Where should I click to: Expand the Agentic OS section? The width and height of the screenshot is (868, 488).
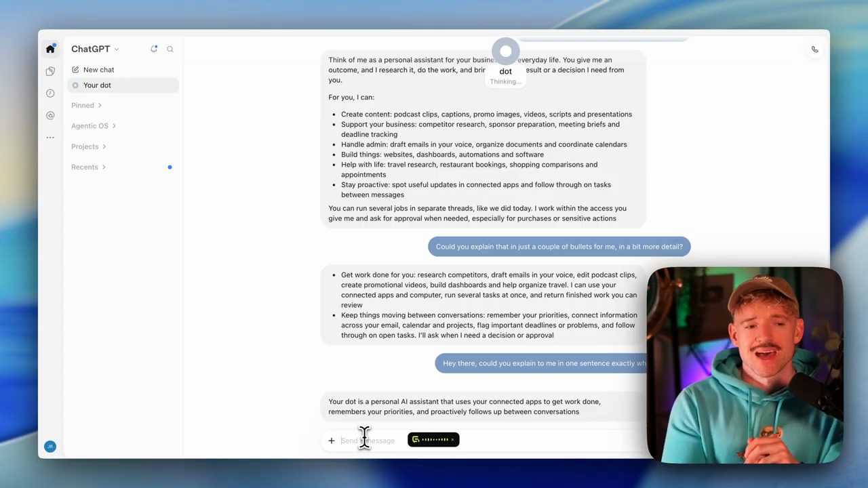[94, 126]
